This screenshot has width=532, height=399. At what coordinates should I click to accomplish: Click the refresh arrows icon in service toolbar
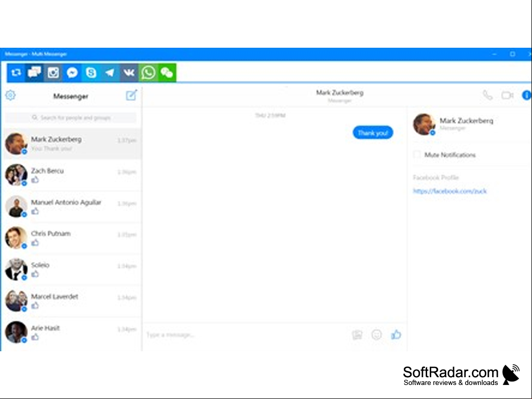[16, 73]
